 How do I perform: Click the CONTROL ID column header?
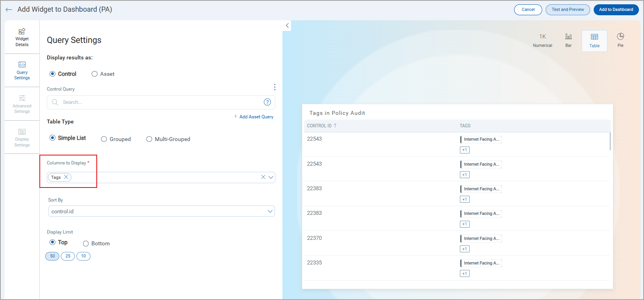tap(319, 126)
